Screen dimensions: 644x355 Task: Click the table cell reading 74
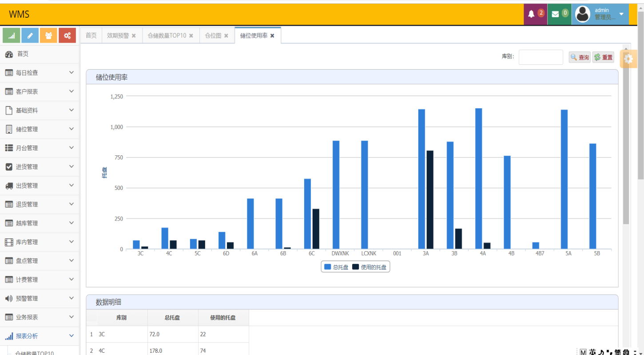coord(223,351)
